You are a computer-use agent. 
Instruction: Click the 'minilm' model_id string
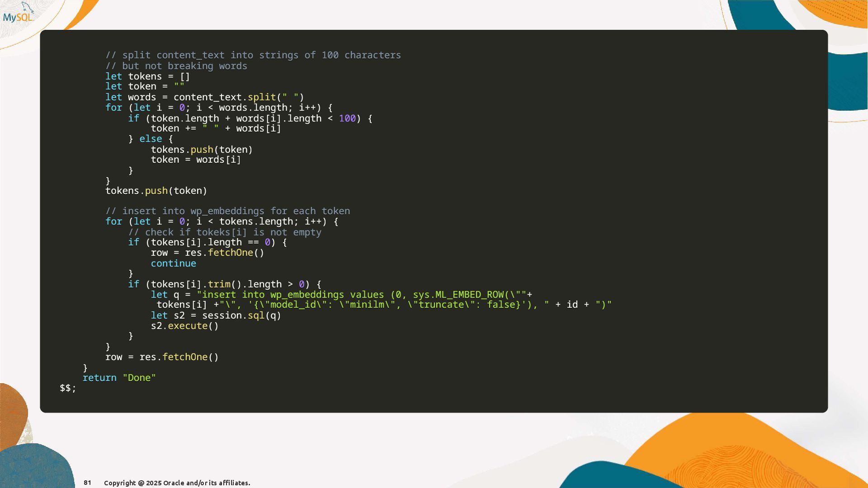point(367,305)
